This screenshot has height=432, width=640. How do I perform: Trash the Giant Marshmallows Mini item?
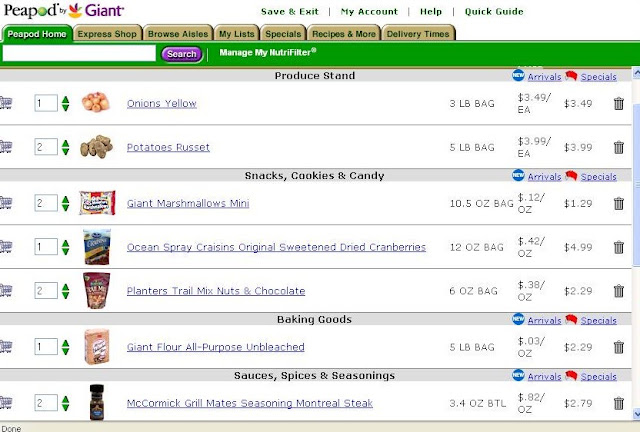pos(619,203)
